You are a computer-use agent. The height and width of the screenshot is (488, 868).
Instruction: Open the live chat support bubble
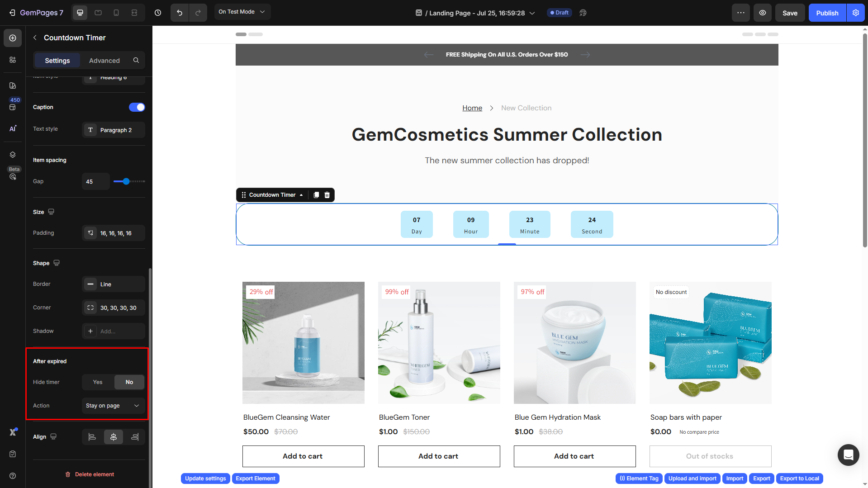point(848,455)
